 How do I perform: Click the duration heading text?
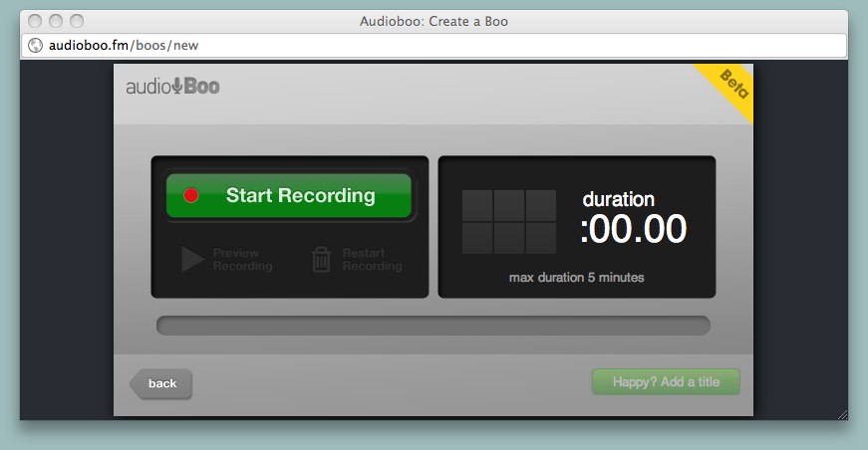point(618,199)
